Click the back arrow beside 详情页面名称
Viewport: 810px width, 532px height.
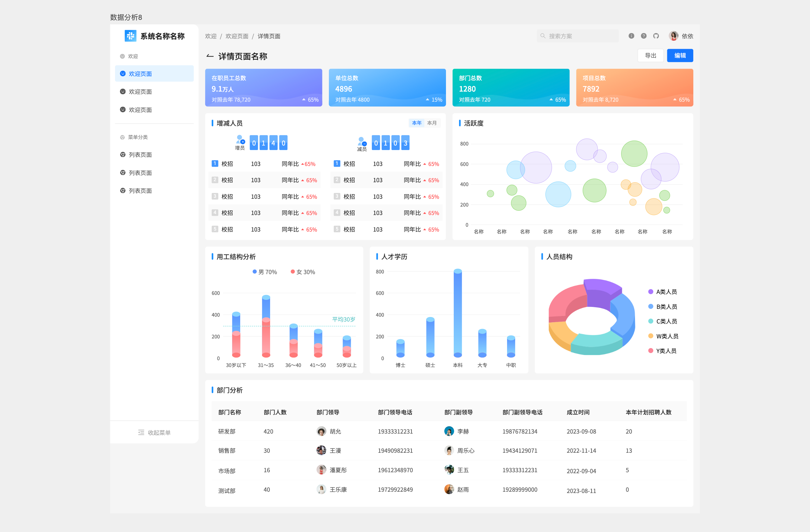click(210, 56)
